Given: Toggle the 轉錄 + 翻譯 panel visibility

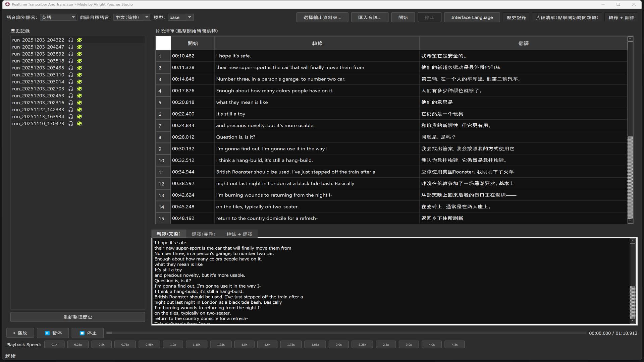Looking at the screenshot, I should point(622,17).
